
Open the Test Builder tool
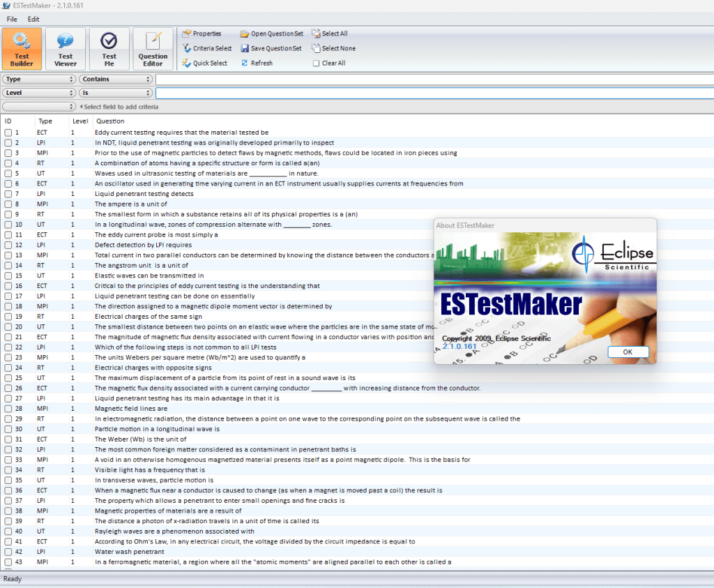[x=22, y=48]
